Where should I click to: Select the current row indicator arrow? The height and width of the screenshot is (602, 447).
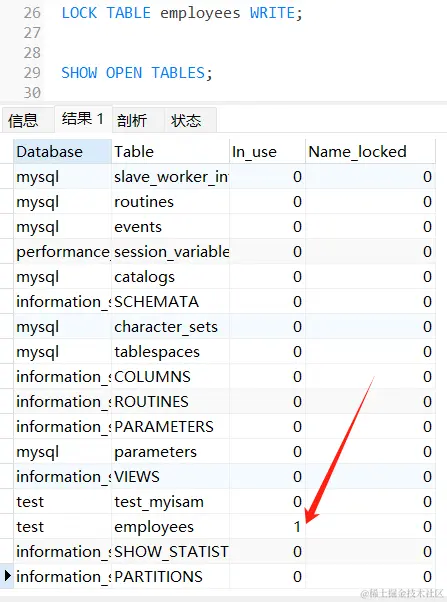(7, 576)
